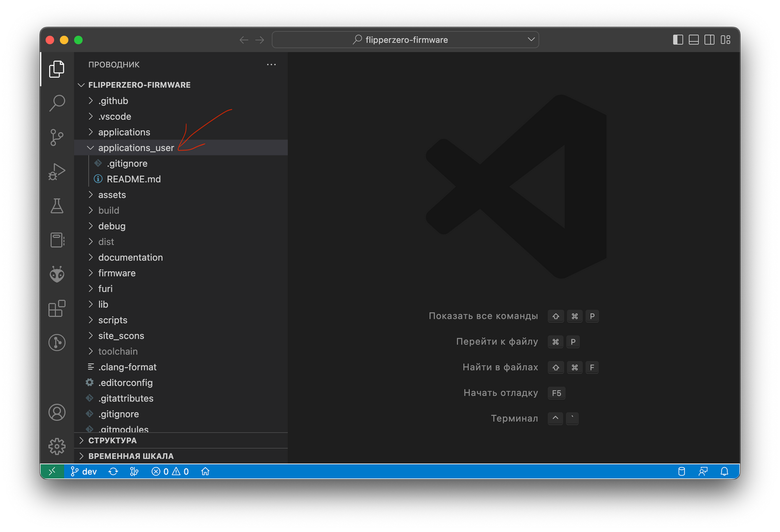Open customize layout icon

click(x=726, y=40)
